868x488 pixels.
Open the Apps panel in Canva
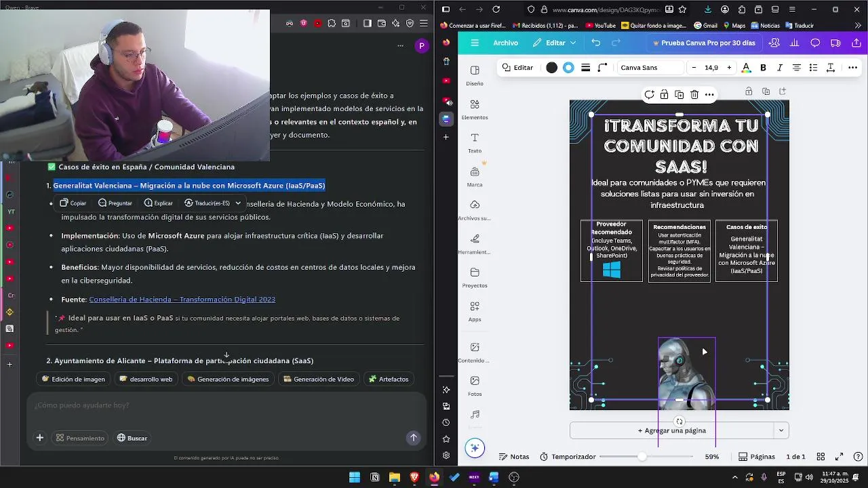coord(475,310)
